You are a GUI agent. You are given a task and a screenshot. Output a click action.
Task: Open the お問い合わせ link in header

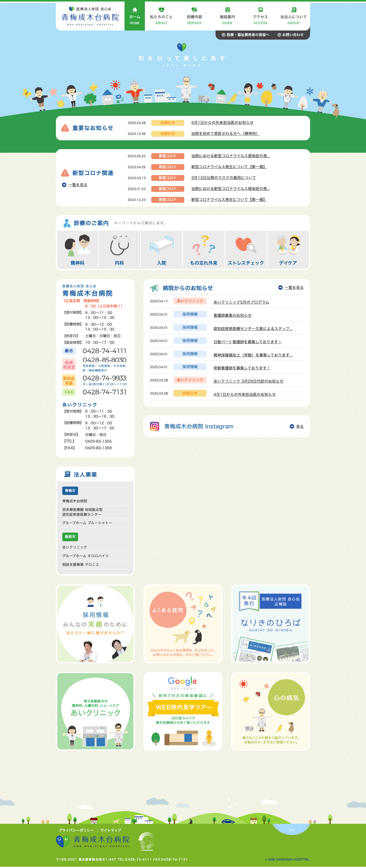click(291, 35)
